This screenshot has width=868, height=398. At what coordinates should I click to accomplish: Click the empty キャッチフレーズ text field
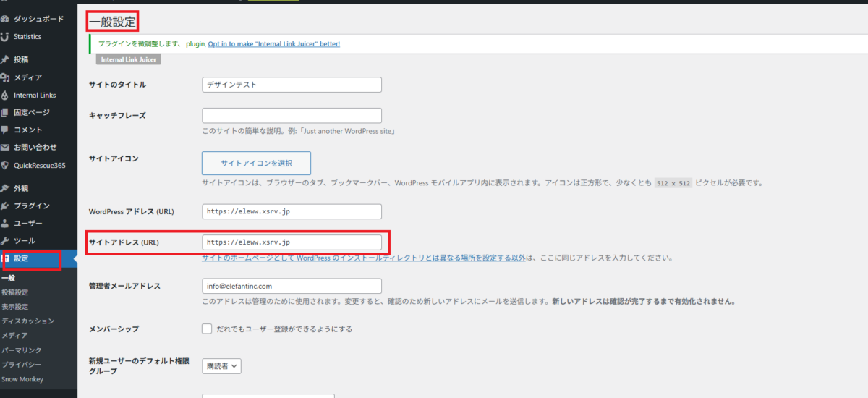(292, 115)
